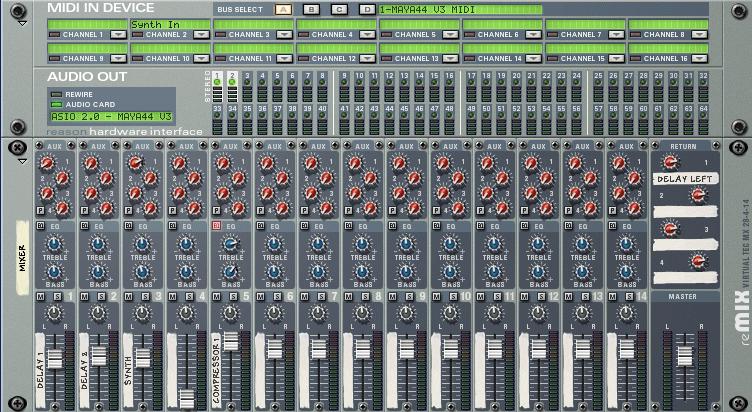
Task: Open Channel 5 MIDI device dropdown
Action: pyautogui.click(x=450, y=35)
